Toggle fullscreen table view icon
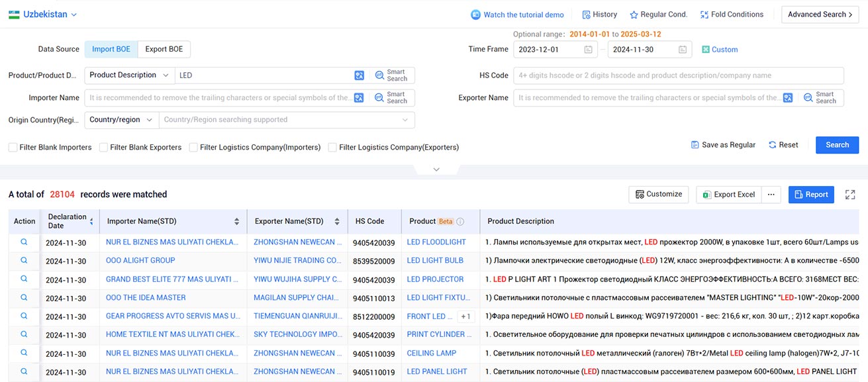Screen dimensions: 868x382 851,195
